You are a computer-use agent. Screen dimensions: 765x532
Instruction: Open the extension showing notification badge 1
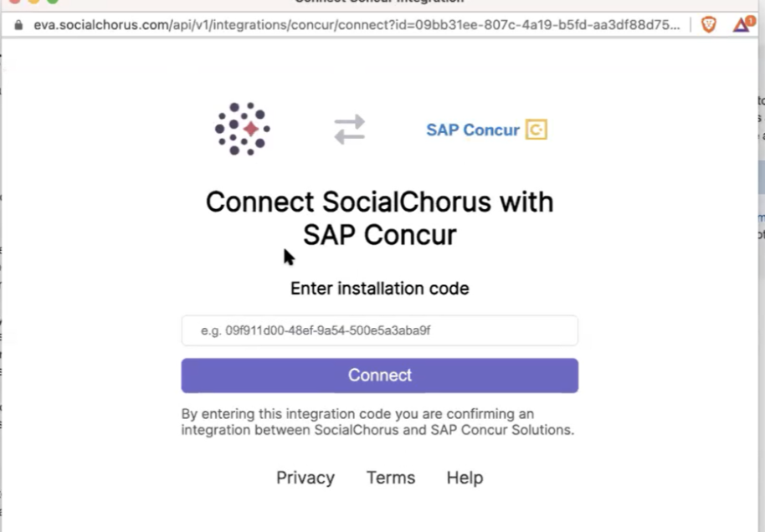740,24
